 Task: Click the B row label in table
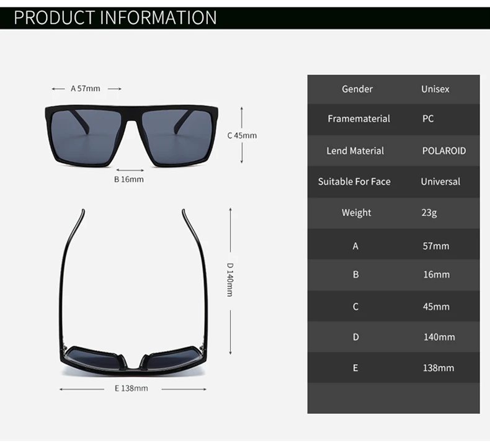tap(355, 274)
